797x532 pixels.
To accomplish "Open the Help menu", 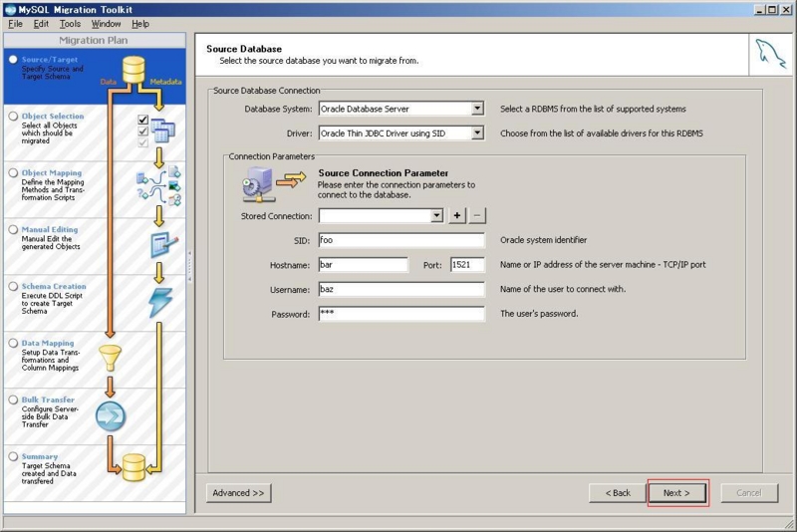I will pyautogui.click(x=140, y=24).
